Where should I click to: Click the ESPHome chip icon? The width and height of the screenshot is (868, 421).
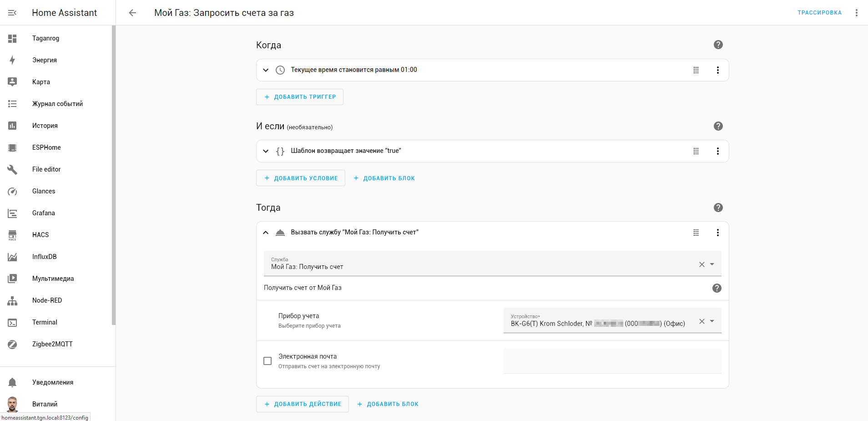12,147
